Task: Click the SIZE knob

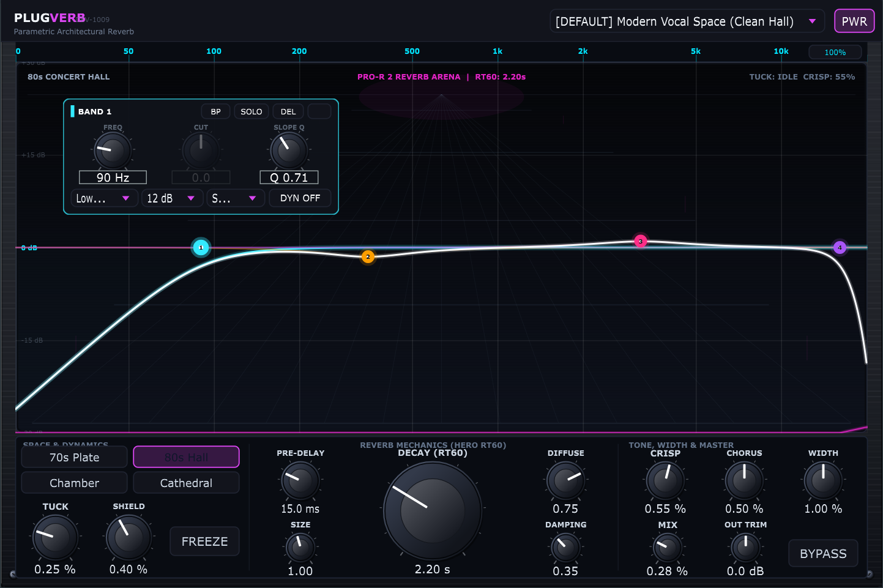Action: (x=300, y=548)
